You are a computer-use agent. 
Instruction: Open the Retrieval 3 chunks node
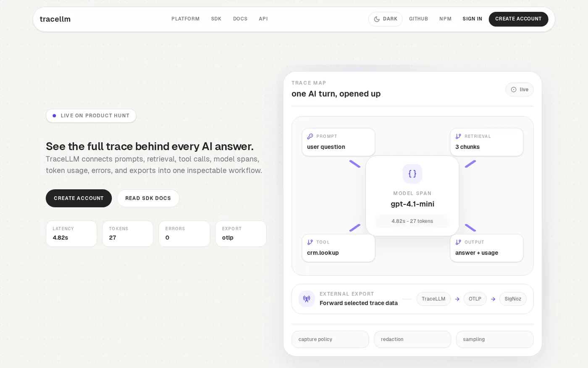[487, 142]
